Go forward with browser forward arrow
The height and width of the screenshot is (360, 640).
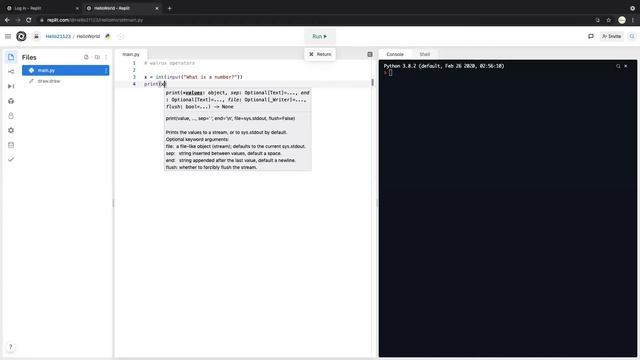18,20
